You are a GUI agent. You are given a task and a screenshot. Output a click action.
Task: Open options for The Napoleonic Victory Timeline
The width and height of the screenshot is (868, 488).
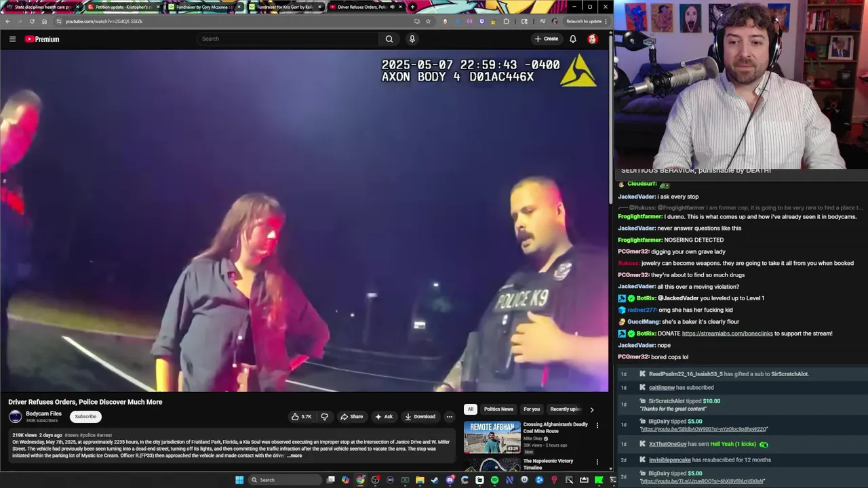click(x=597, y=462)
